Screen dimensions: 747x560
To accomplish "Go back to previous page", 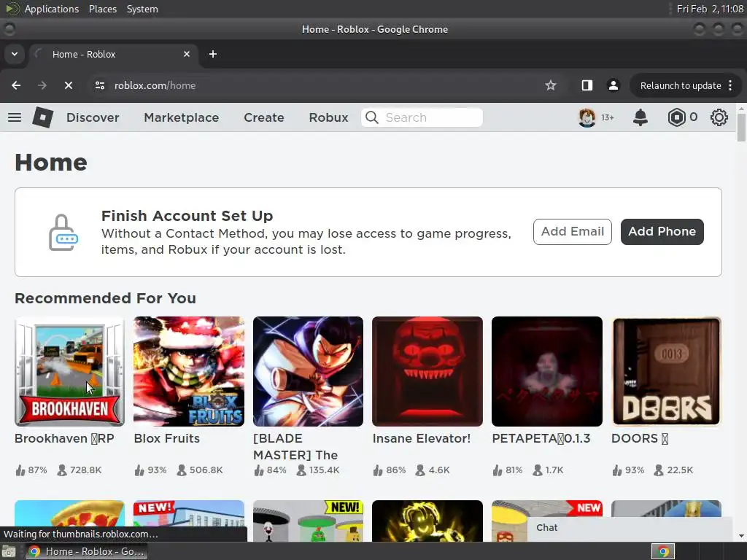I will tap(16, 85).
